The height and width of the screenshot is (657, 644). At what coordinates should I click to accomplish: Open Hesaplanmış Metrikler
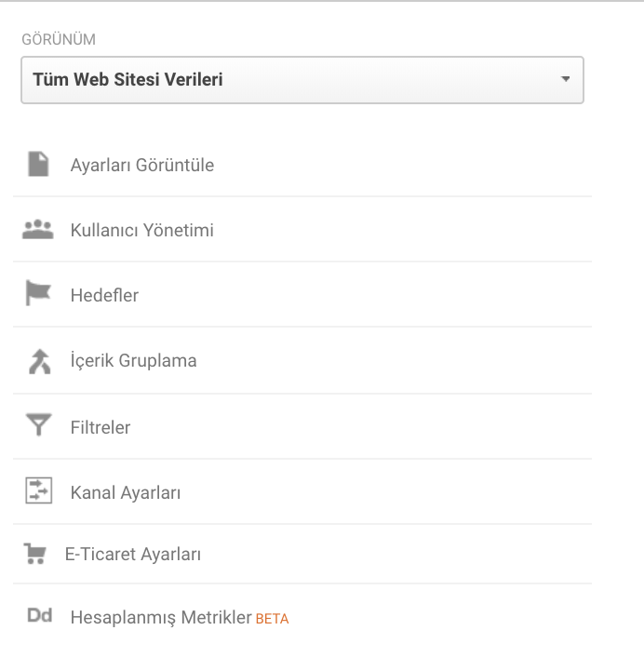[161, 618]
